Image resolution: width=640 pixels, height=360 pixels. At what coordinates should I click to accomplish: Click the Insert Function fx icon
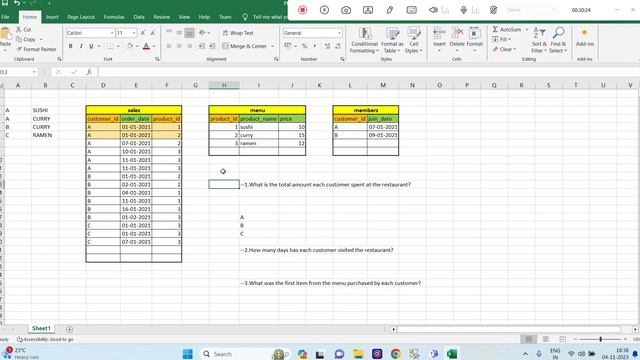89,72
